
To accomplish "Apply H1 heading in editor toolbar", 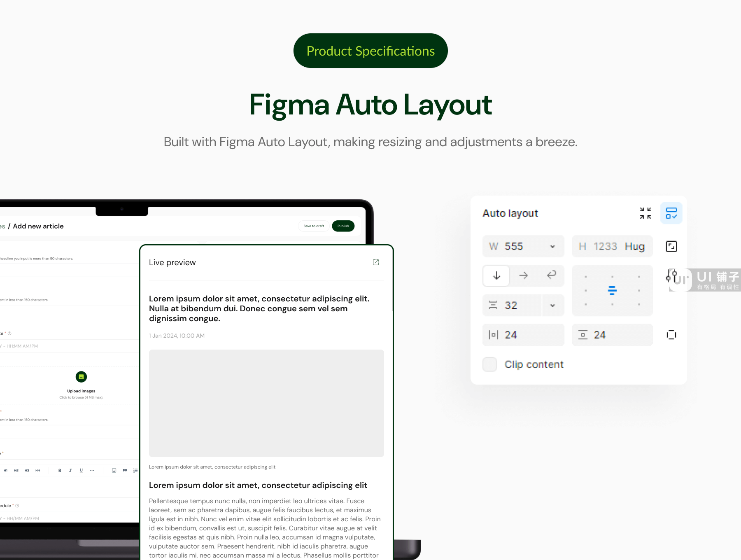I will click(5, 470).
